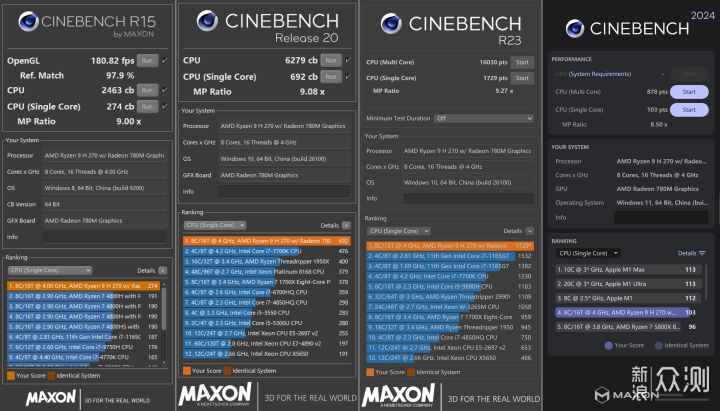Select Ryzen 9 H 270 row in R15 ranking
This screenshot has width=720, height=411.
point(84,286)
